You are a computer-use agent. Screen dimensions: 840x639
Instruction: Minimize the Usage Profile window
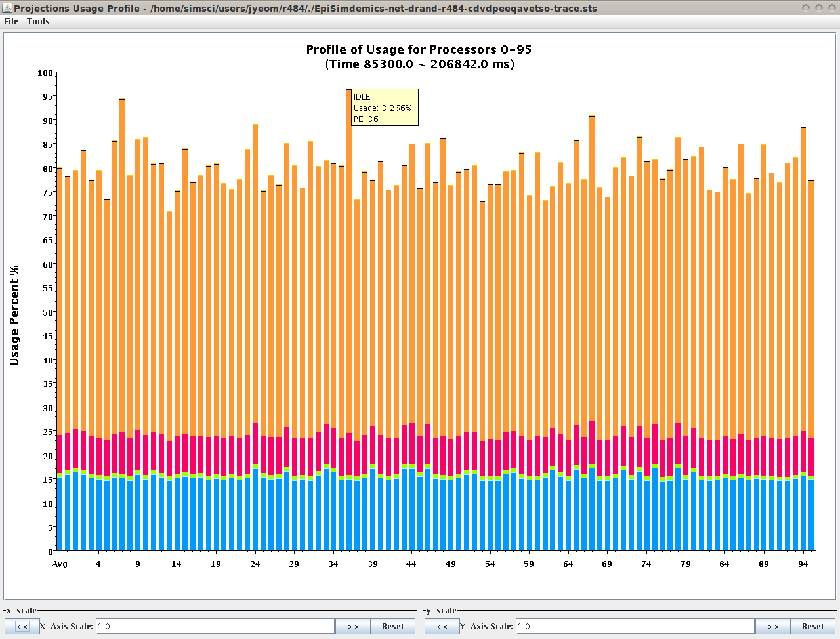(x=807, y=7)
